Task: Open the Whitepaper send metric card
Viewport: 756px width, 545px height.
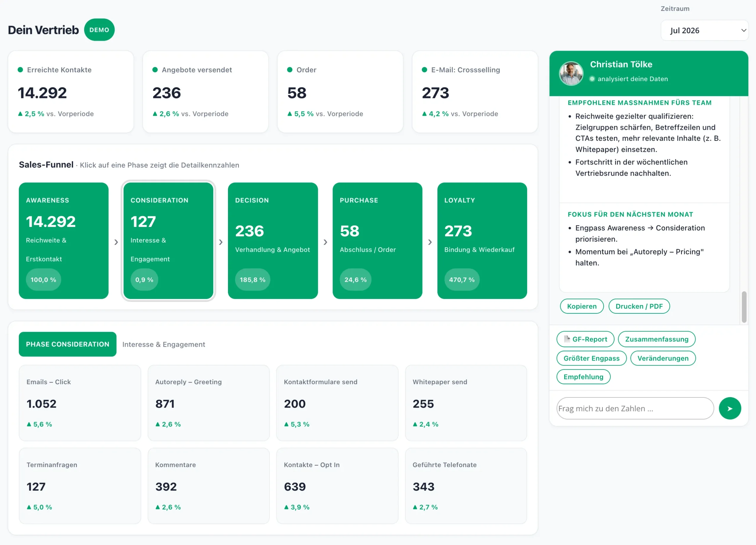Action: pos(466,403)
